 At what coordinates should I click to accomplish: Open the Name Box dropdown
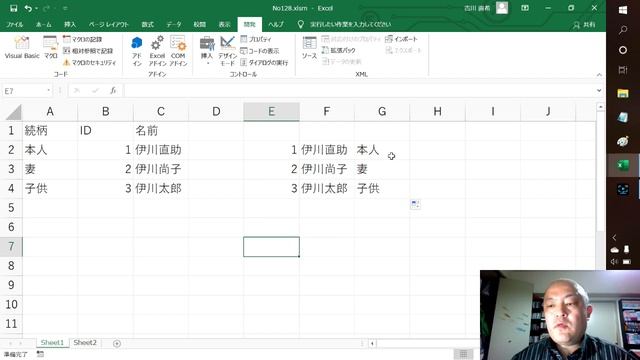[49, 91]
